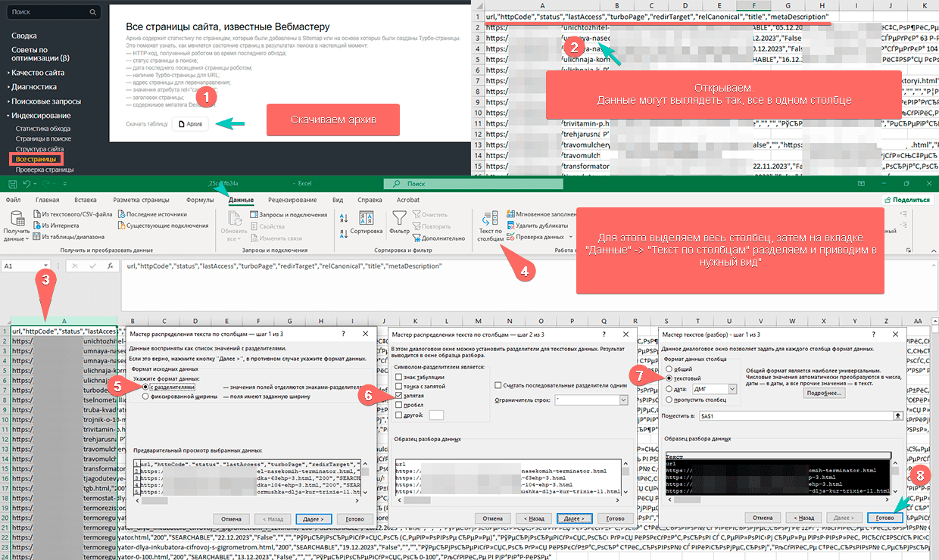Open the Рецензирование ribbon tab
Screen dimensions: 939x560
point(292,200)
